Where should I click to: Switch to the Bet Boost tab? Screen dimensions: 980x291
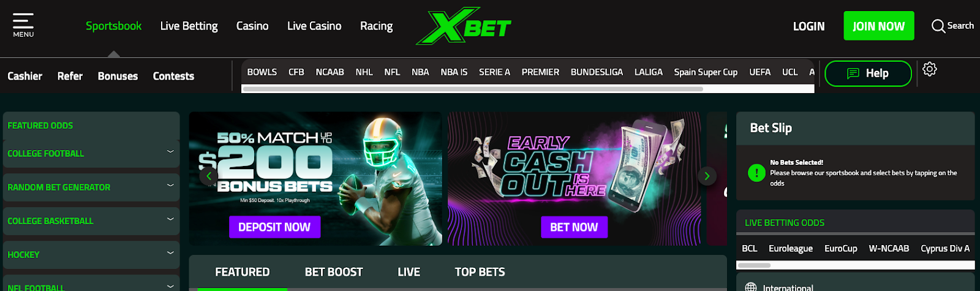coord(334,272)
